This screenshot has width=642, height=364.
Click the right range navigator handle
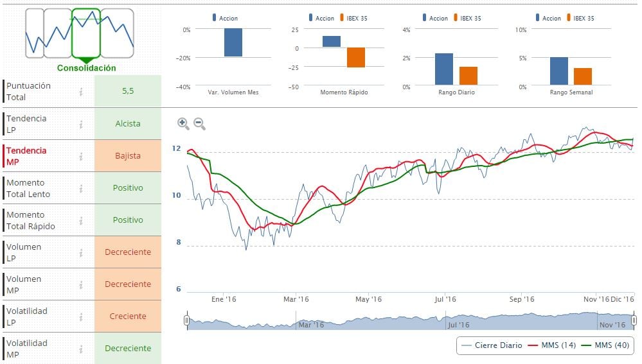click(x=634, y=320)
